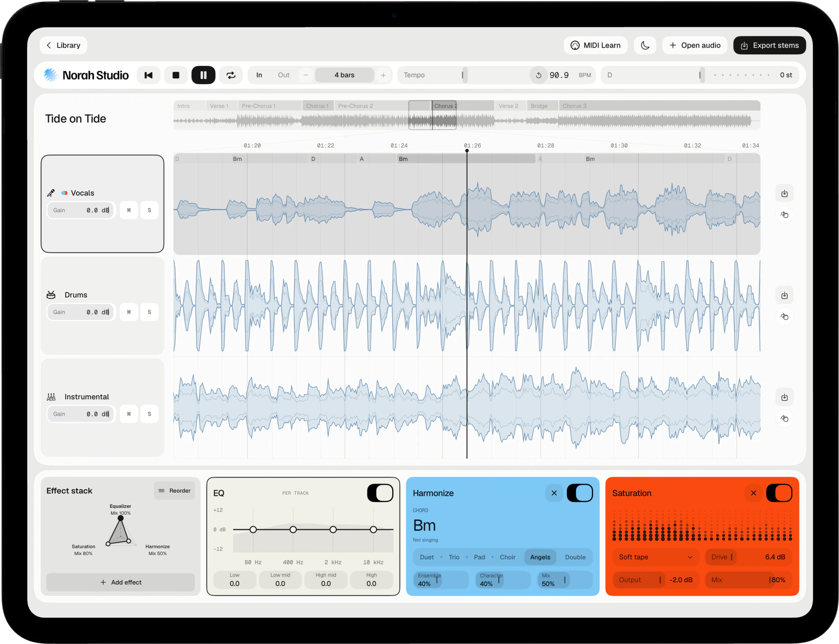Add a new effect to the stack

[120, 582]
